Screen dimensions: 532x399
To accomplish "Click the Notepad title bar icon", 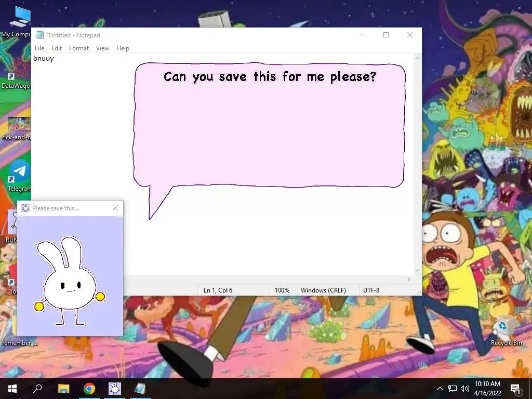I will [39, 35].
